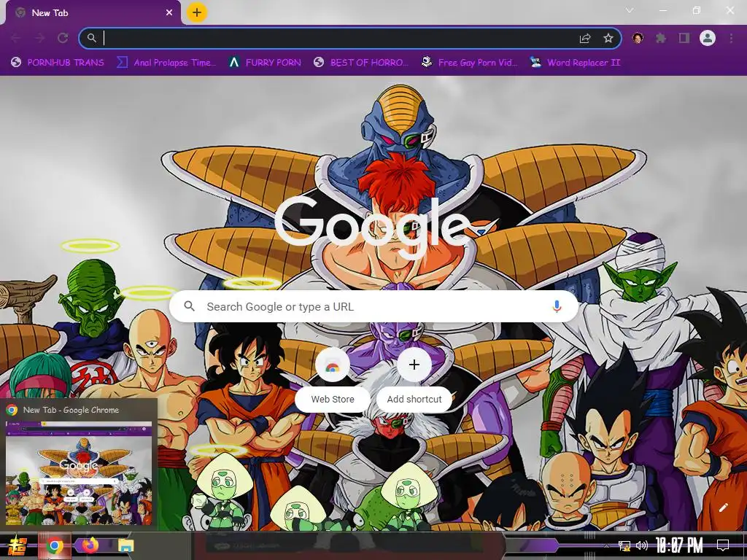
Task: Open the pinned extension icon beside the puzzle piece
Action: click(638, 38)
